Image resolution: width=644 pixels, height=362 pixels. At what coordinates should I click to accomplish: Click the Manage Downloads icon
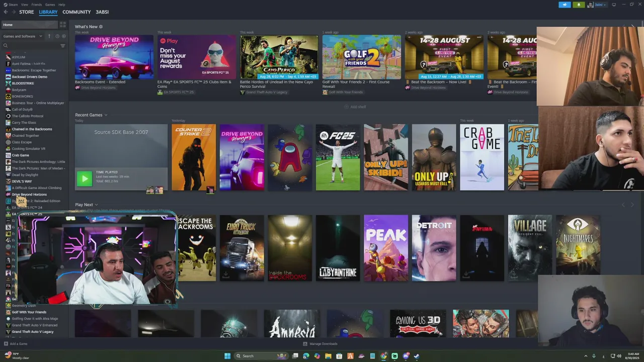[x=305, y=344]
